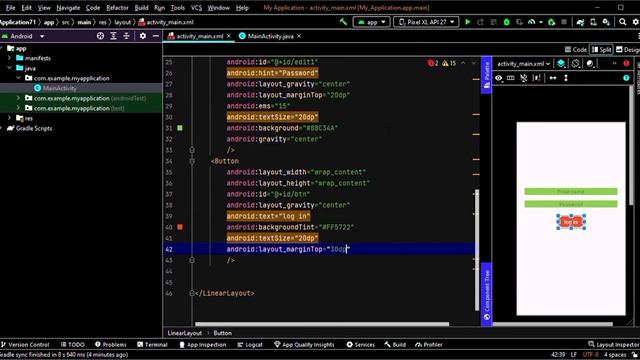Click the Button breadcrumb below editor
This screenshot has width=640, height=360.
coord(222,333)
